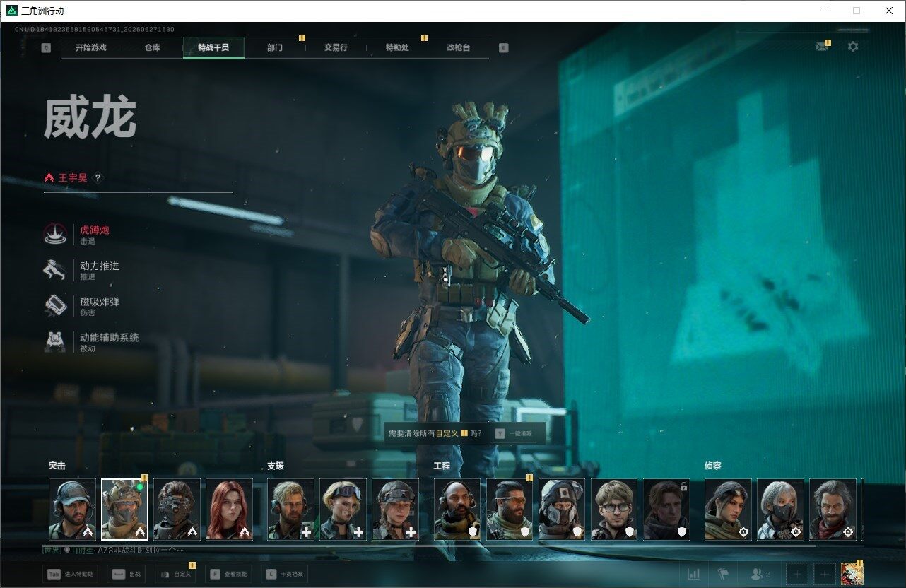The width and height of the screenshot is (906, 588).
Task: Click the question mark beside 王宇昊
Action: pos(98,178)
